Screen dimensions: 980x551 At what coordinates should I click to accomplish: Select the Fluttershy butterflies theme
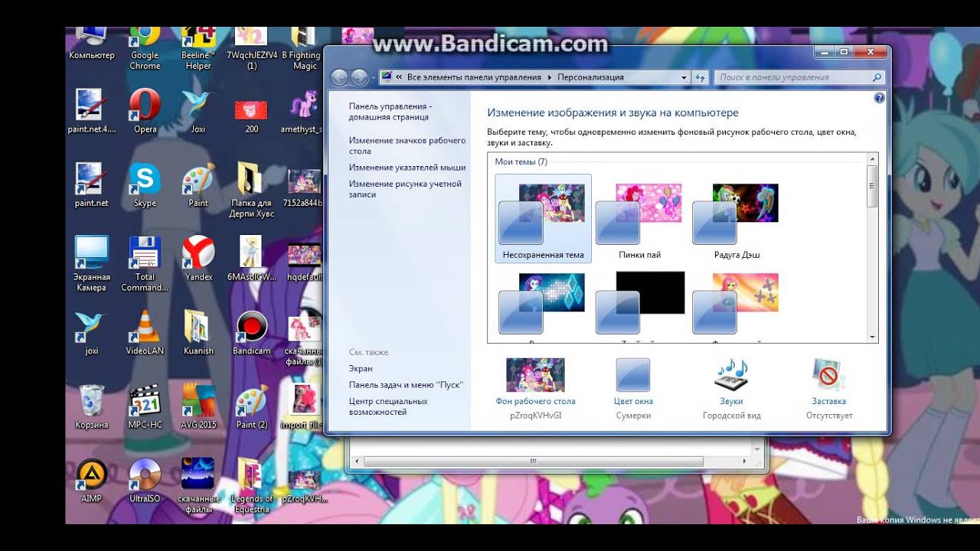pyautogui.click(x=736, y=302)
